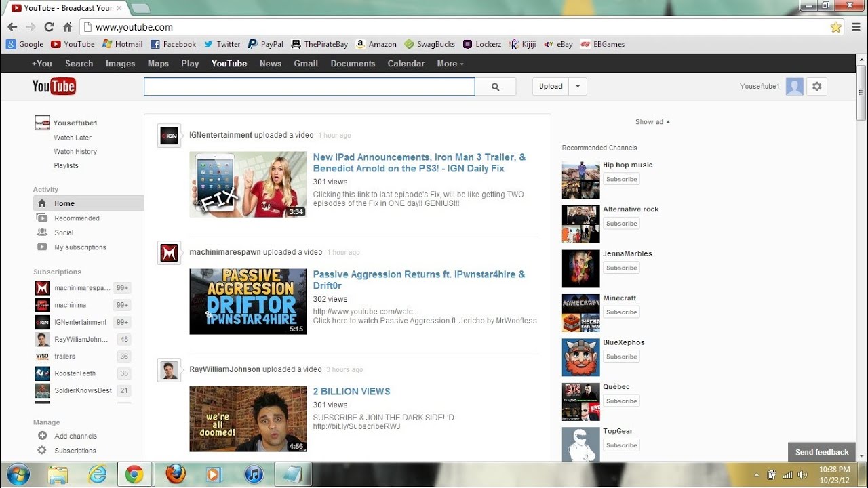Bookmark this page with star icon
This screenshot has width=868, height=488.
[x=835, y=27]
